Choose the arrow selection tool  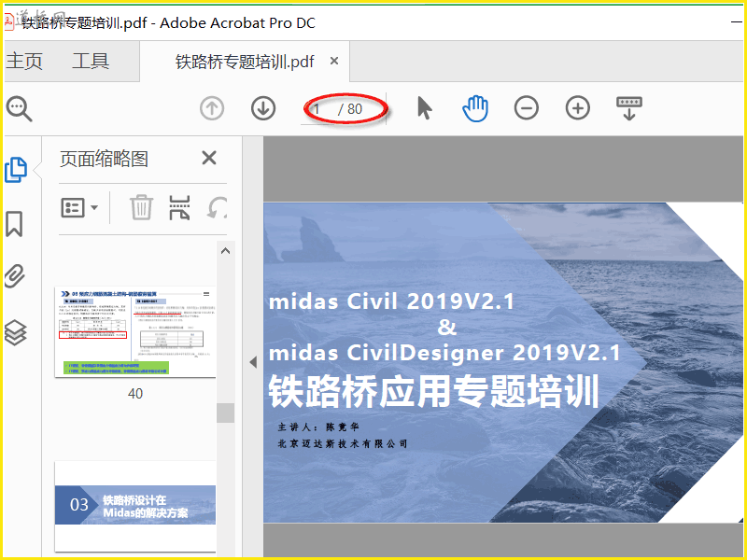(x=424, y=108)
